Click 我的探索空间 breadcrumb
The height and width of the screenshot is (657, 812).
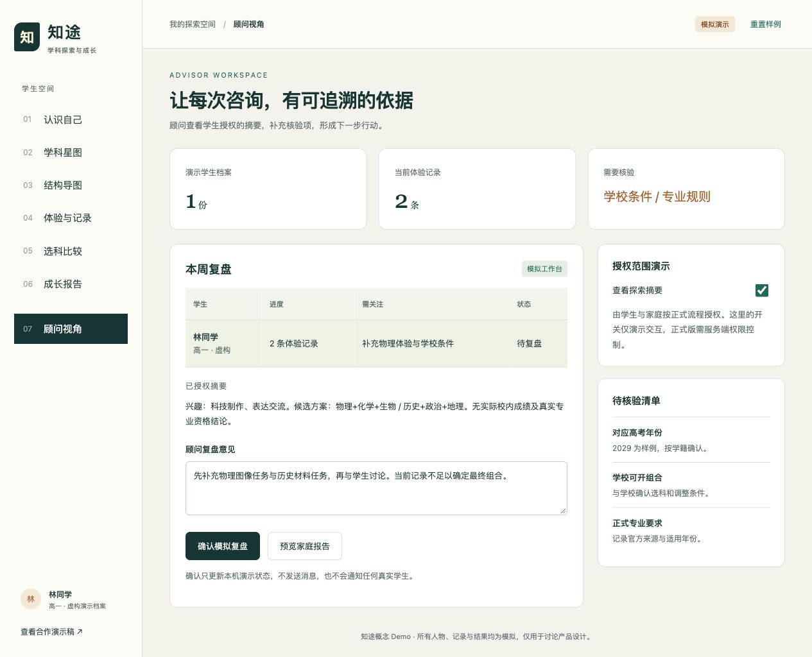[193, 24]
